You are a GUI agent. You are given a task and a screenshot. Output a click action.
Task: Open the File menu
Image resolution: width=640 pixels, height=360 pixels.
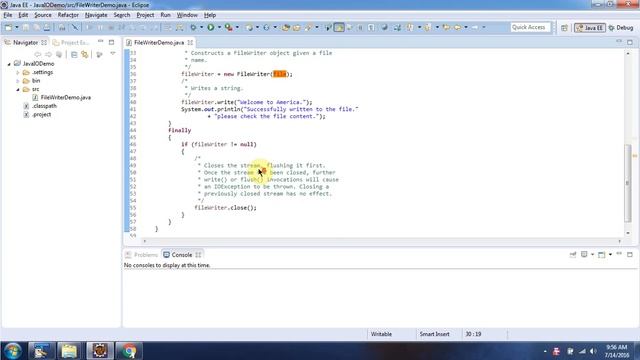point(8,15)
